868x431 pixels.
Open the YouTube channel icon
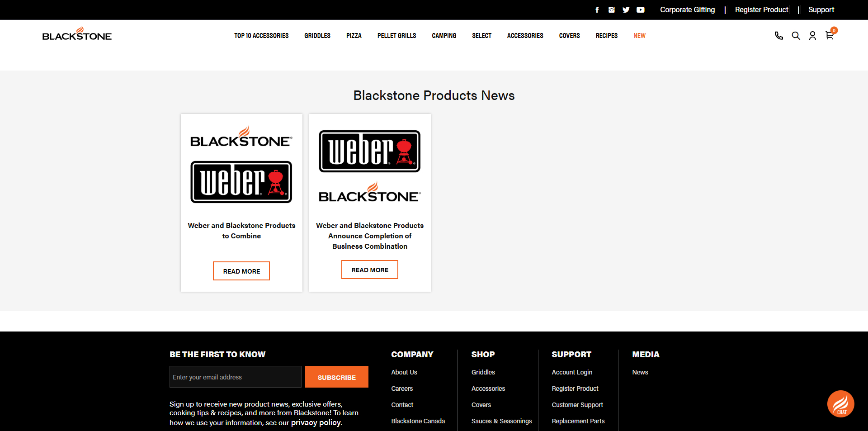[640, 9]
